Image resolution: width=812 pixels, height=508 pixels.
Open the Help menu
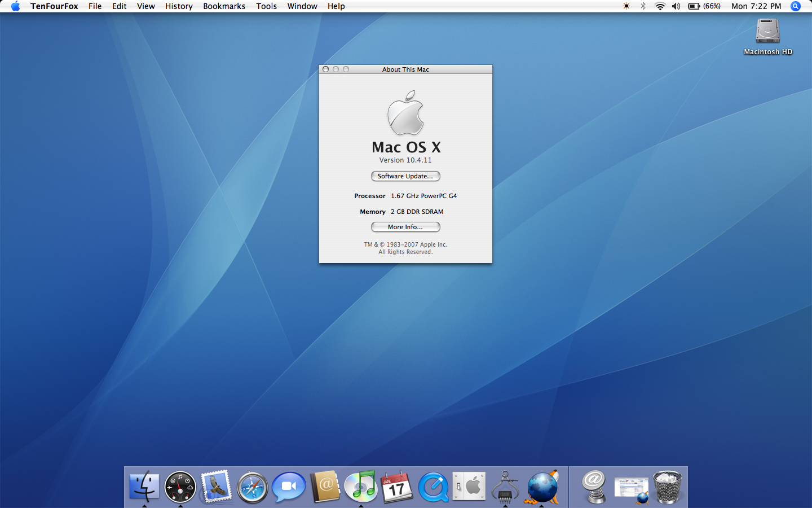coord(336,6)
